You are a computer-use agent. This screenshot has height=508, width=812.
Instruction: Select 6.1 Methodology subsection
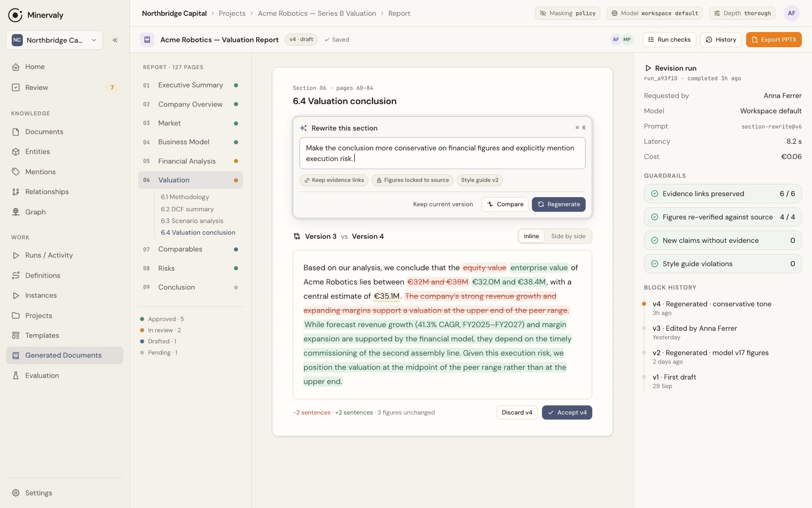click(x=185, y=197)
